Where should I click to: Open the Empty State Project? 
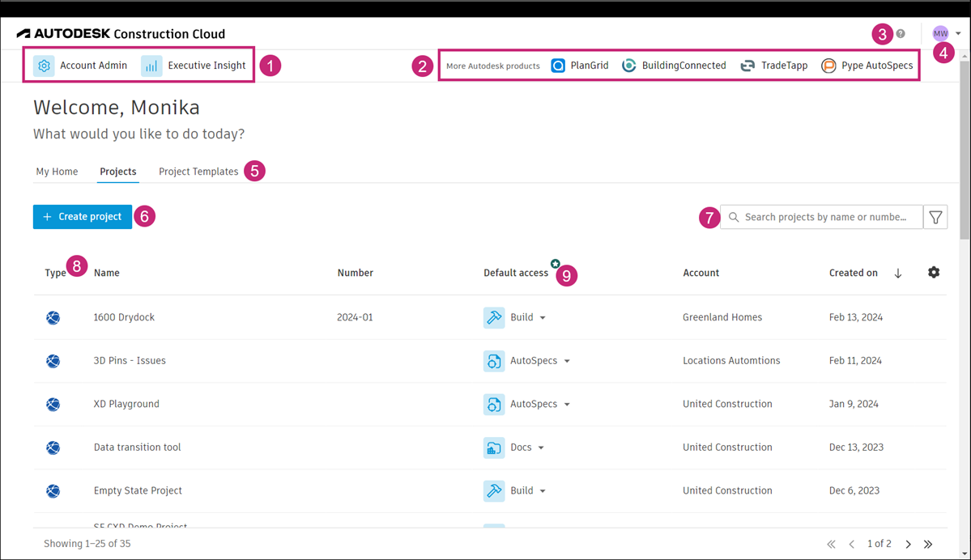pos(138,490)
